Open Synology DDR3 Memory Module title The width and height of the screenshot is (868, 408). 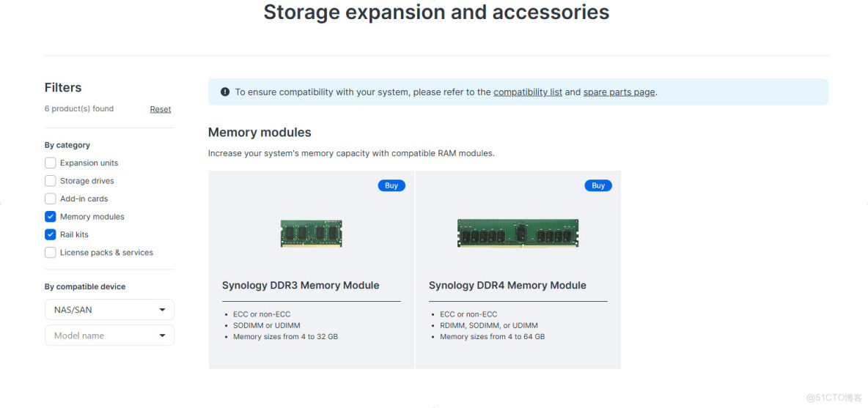(301, 286)
